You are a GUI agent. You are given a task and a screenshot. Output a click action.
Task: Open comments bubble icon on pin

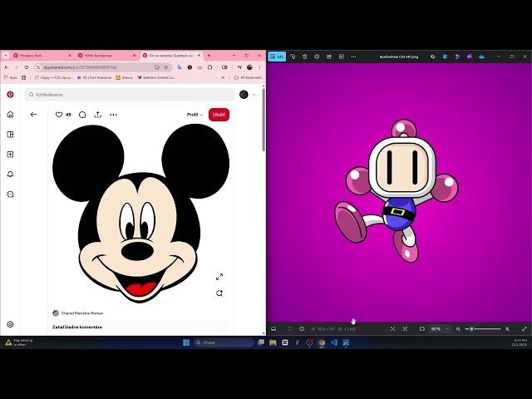click(82, 115)
